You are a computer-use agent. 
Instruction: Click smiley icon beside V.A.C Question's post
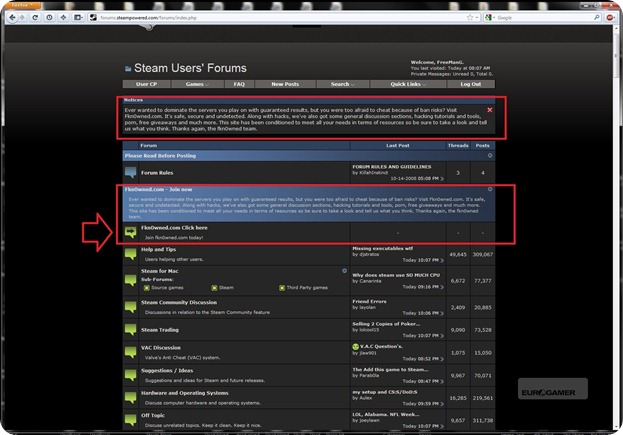[356, 347]
